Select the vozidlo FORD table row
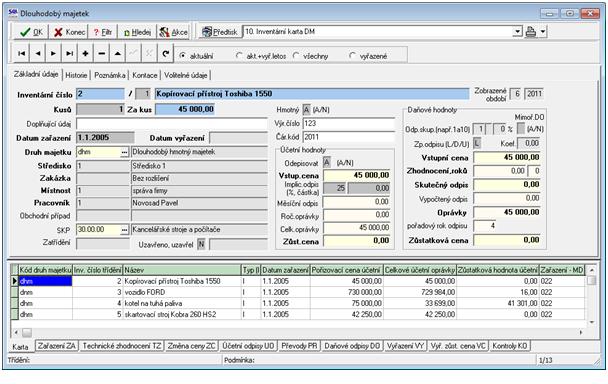608x384 pixels. (x=298, y=292)
